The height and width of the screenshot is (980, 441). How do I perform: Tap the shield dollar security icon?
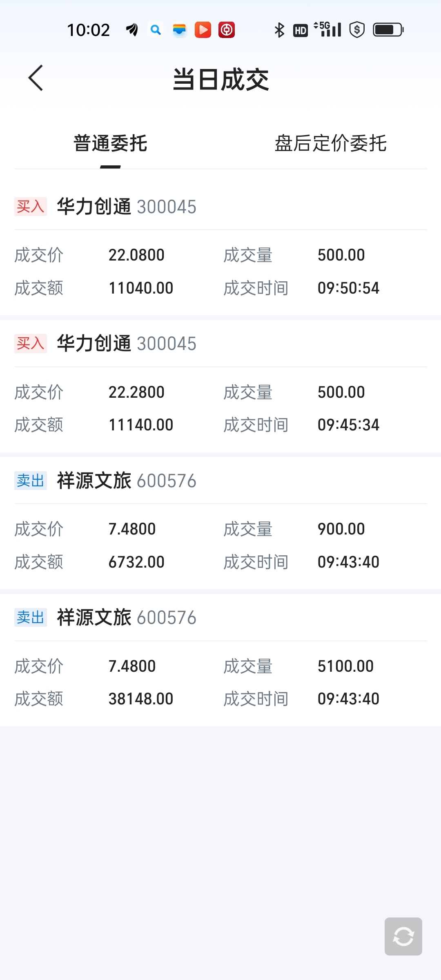tap(357, 30)
